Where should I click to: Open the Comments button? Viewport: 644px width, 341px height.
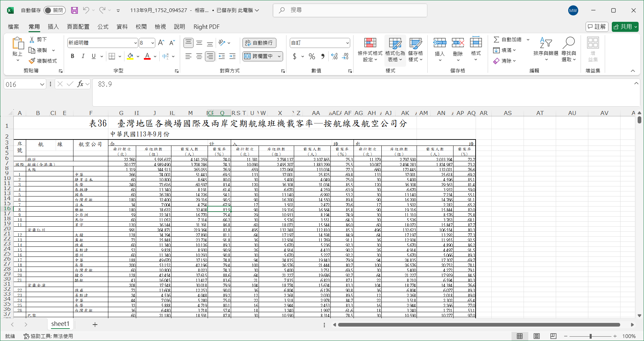pyautogui.click(x=597, y=27)
